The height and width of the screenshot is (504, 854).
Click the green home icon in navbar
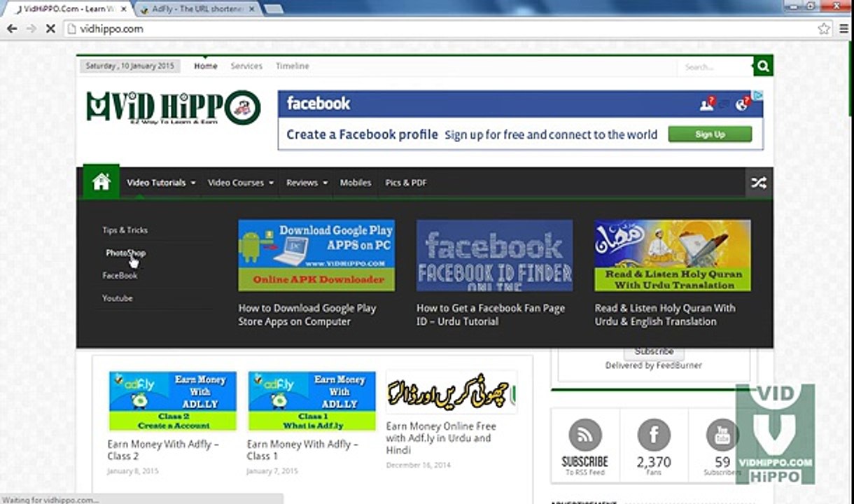pos(101,182)
